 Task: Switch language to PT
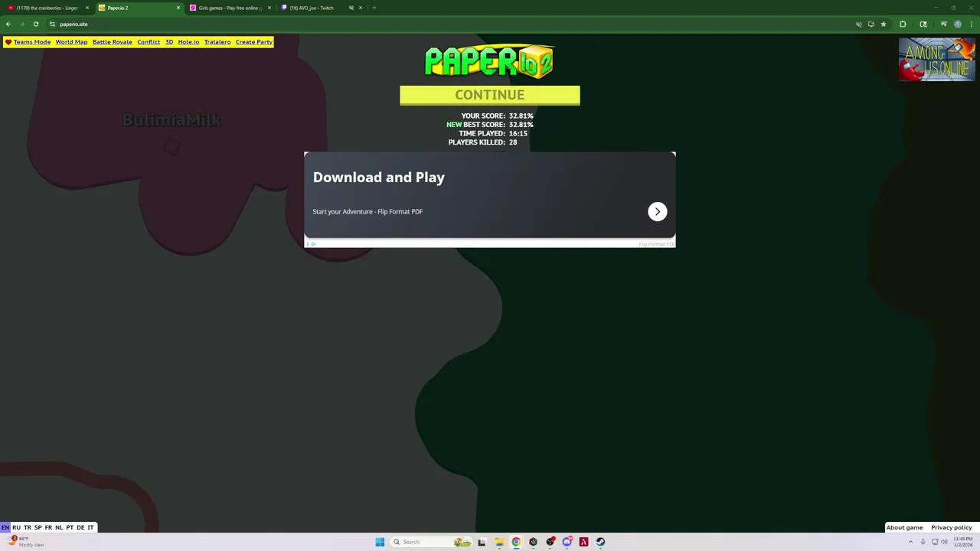(x=70, y=528)
